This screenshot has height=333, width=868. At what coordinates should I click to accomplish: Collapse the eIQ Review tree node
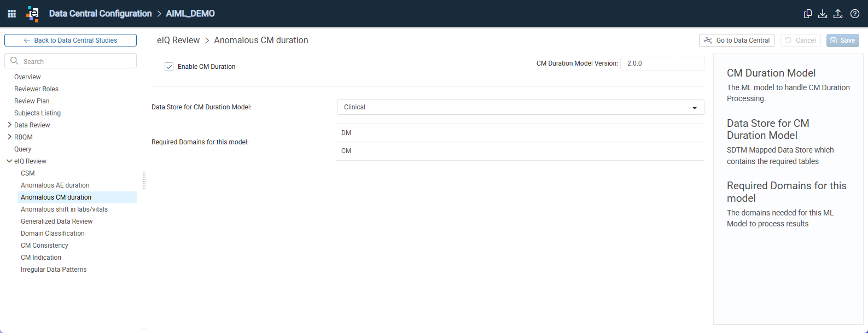(x=9, y=161)
